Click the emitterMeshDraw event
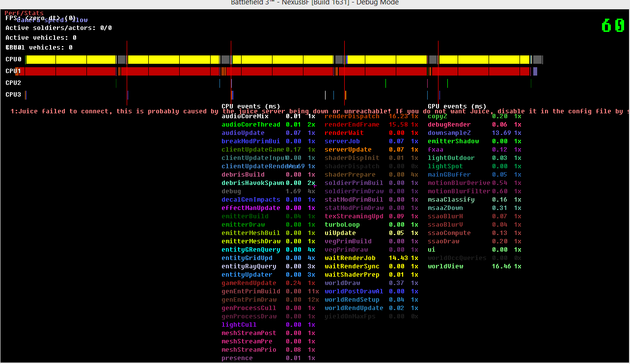This screenshot has height=364, width=630. coord(268,241)
